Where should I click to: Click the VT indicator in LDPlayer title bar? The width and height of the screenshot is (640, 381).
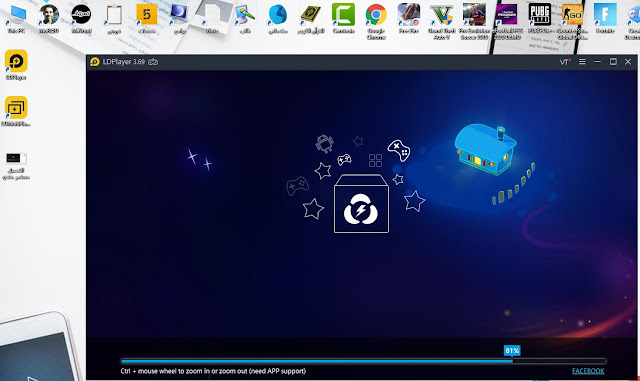(565, 62)
